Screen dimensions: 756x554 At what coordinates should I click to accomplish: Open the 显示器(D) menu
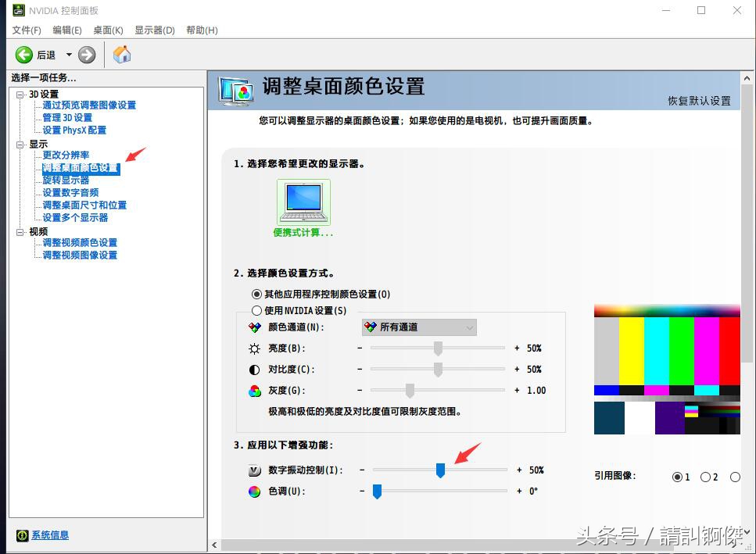[x=154, y=30]
